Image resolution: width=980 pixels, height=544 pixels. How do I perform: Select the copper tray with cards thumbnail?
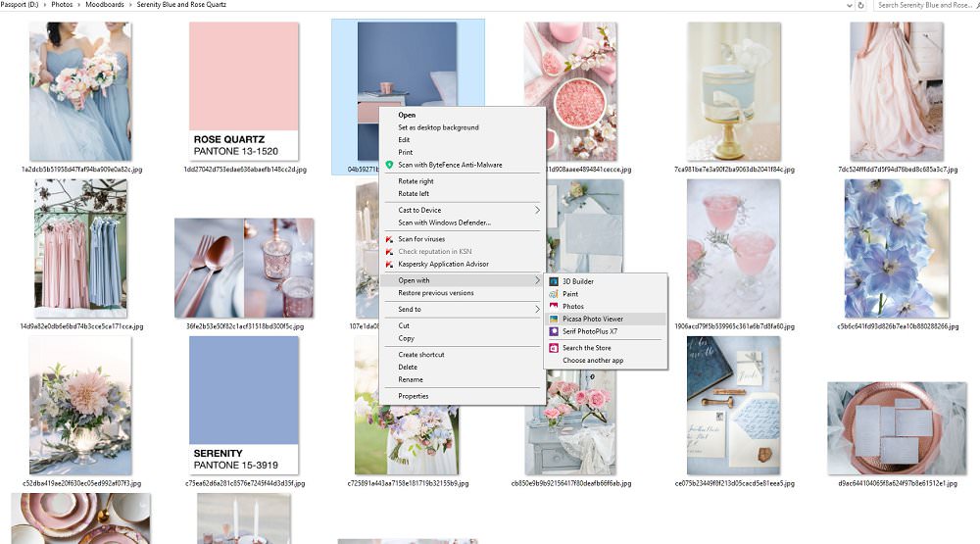click(897, 428)
